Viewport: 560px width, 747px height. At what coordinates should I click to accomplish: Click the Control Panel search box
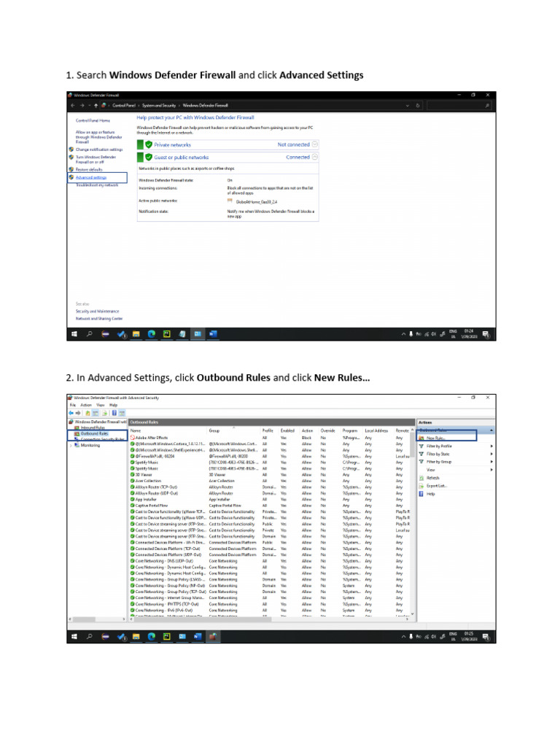(459, 105)
